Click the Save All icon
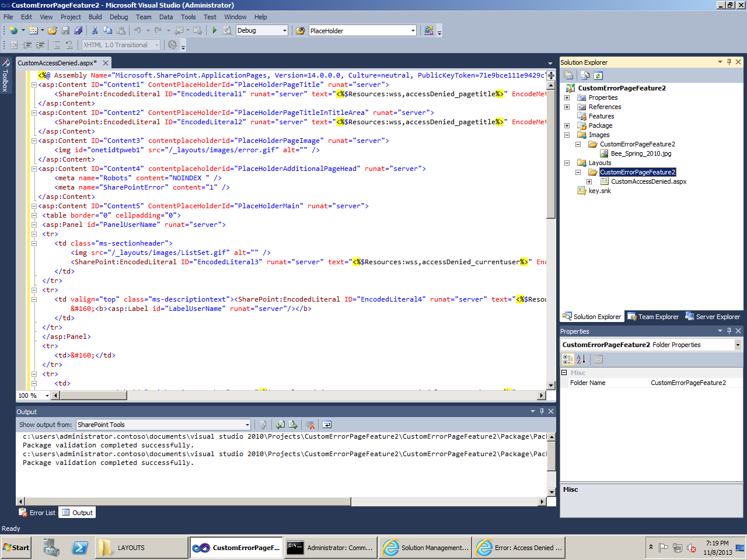Viewport: 747px width, 560px height. coord(78,30)
